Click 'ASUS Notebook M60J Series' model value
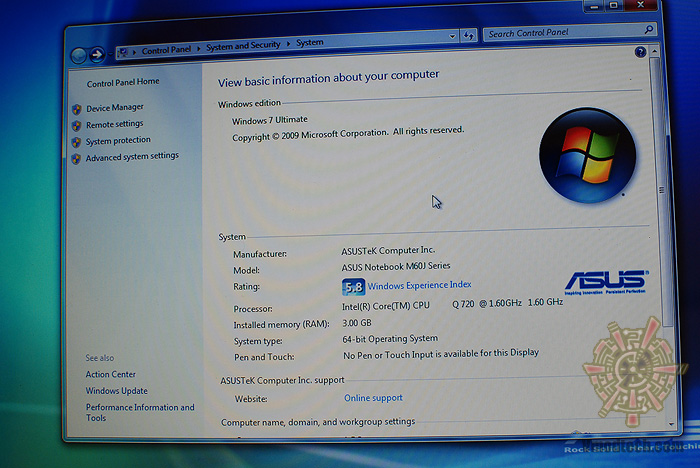This screenshot has width=700, height=468. (396, 267)
